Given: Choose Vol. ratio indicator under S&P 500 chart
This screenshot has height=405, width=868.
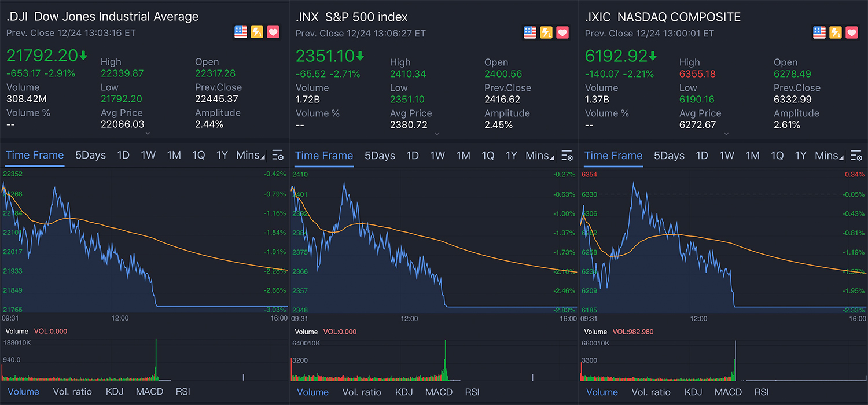Looking at the screenshot, I should coord(362,392).
